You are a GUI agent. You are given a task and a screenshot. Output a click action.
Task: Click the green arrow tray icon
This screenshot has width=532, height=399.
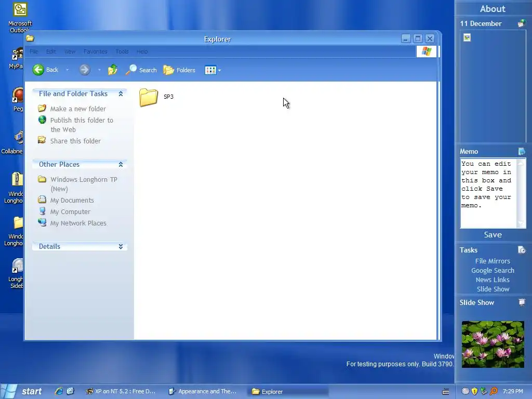click(484, 392)
